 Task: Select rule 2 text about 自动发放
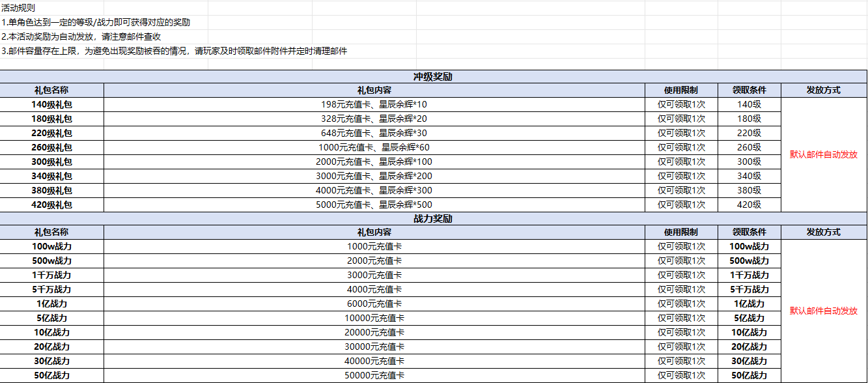pyautogui.click(x=81, y=36)
